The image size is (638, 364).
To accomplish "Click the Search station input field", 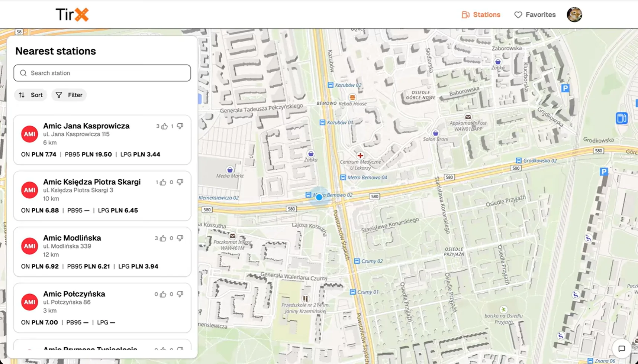I will tap(102, 73).
